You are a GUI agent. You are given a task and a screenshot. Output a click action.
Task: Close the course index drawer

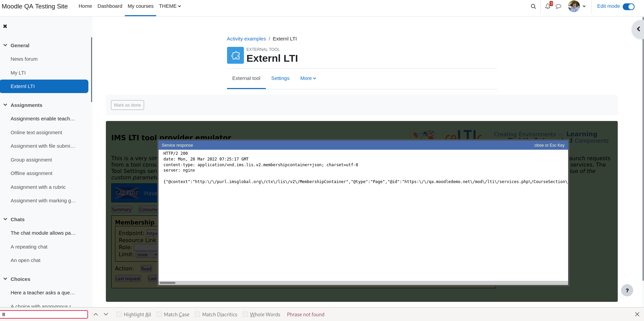pos(5,26)
